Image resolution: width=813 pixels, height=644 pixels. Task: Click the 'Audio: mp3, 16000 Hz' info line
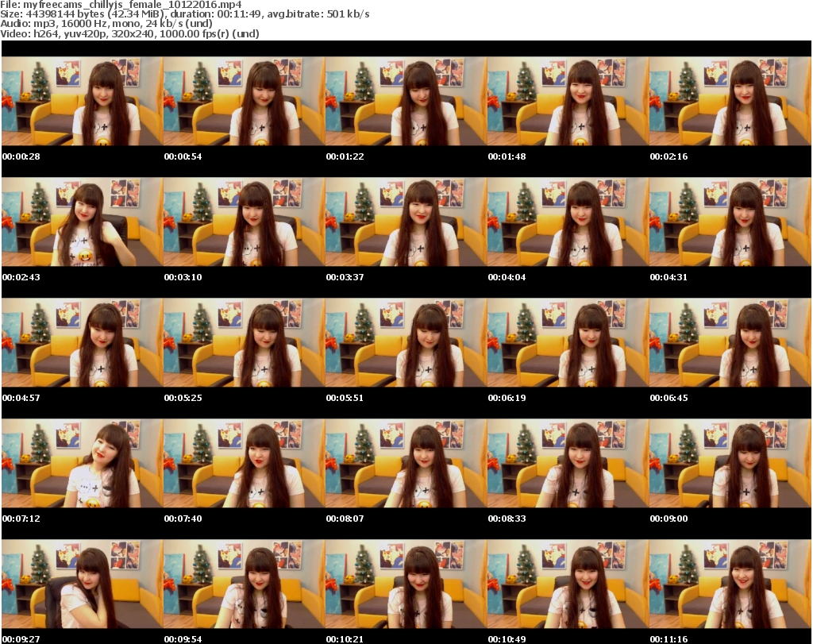click(106, 23)
